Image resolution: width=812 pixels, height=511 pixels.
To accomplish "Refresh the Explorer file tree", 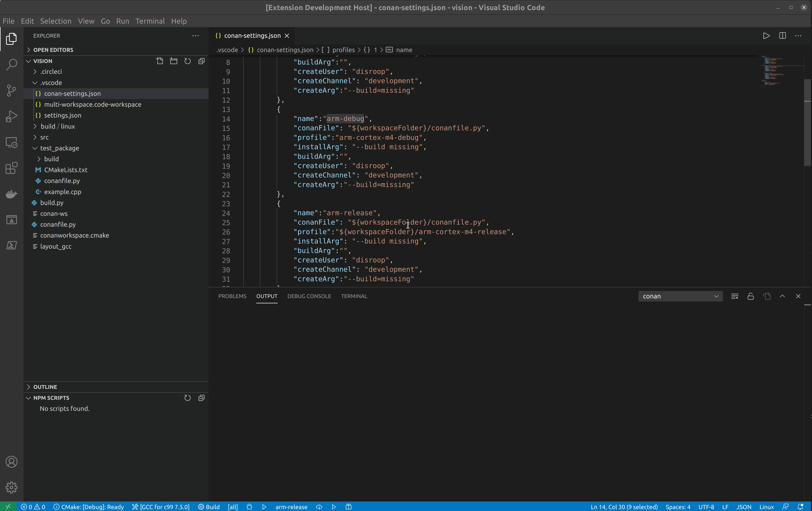I will (x=188, y=61).
